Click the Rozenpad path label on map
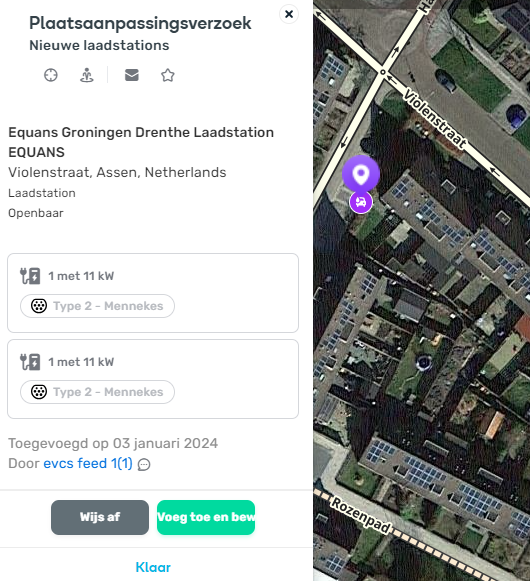The height and width of the screenshot is (581, 530). tap(361, 515)
